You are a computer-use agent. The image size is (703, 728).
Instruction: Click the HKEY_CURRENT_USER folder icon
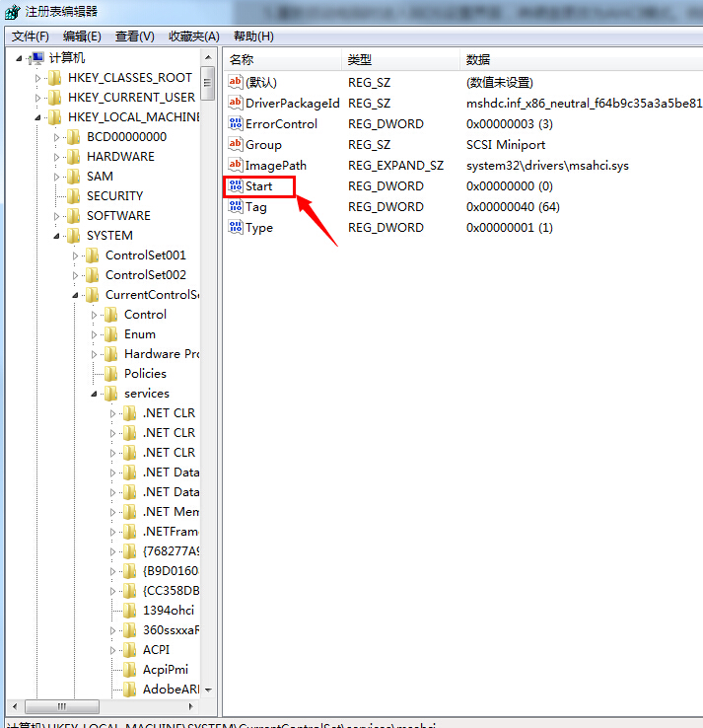55,98
